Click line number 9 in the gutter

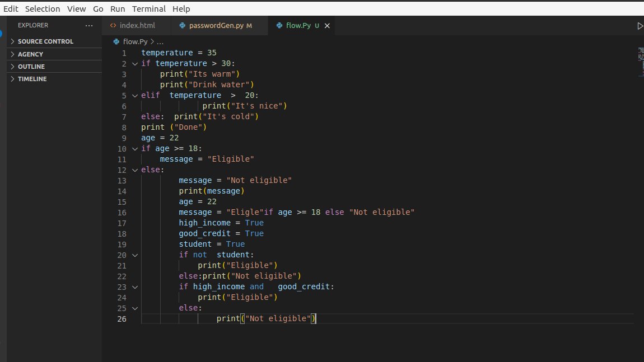click(x=124, y=138)
